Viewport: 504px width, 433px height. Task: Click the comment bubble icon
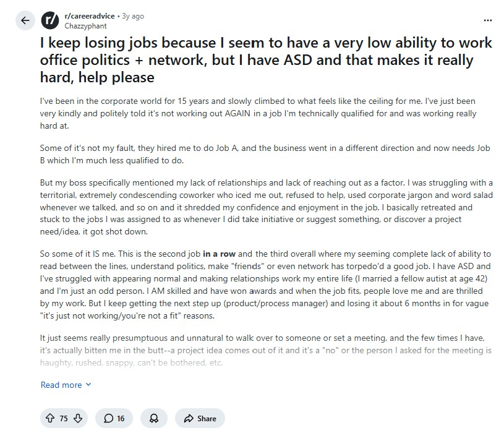(108, 418)
